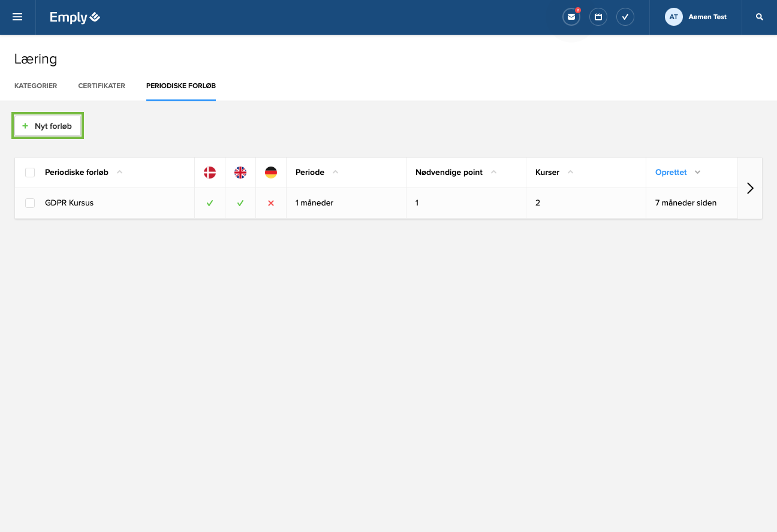Screen dimensions: 777x532
Task: Click the AT user avatar
Action: 673,17
